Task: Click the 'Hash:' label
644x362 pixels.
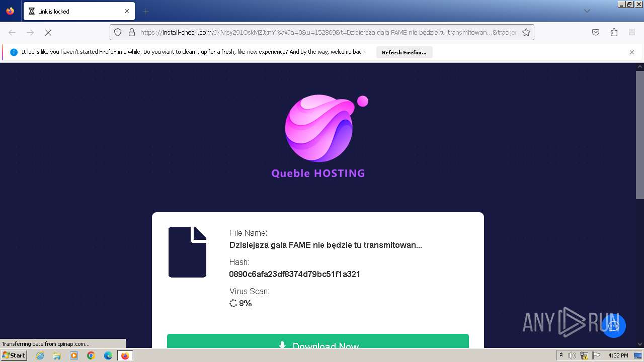Action: pos(239,262)
